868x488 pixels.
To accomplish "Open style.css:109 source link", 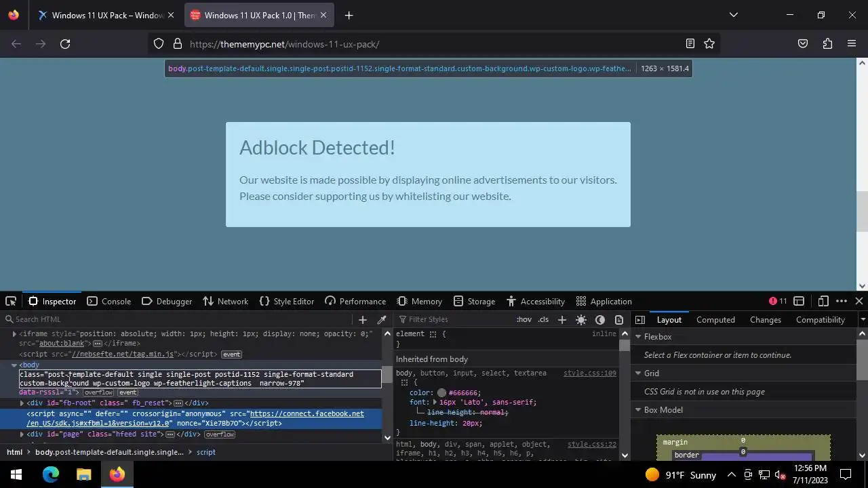I will (x=589, y=373).
